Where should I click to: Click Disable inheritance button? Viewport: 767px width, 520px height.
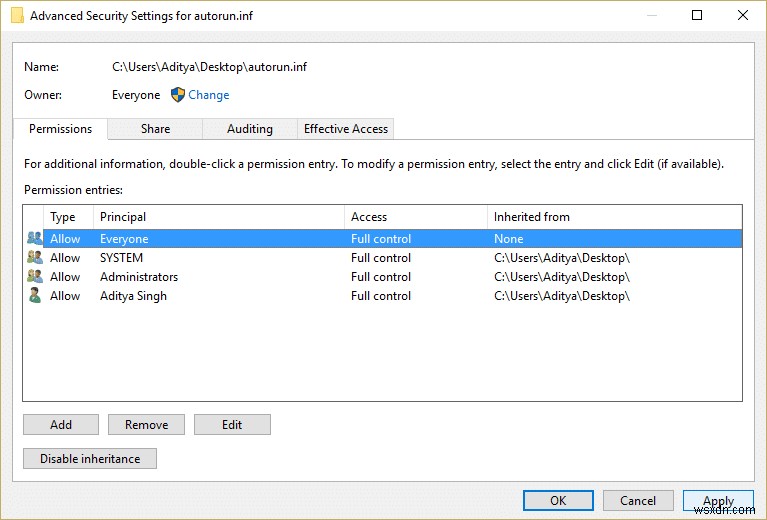90,459
